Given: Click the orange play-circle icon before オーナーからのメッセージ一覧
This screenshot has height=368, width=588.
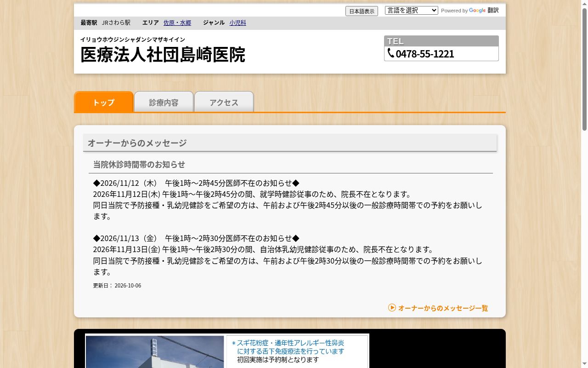Looking at the screenshot, I should [x=392, y=307].
